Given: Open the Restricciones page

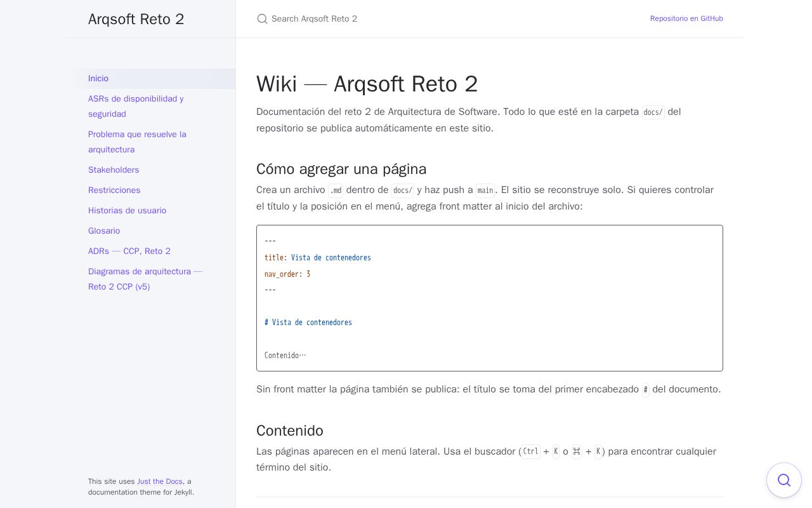Looking at the screenshot, I should (152, 190).
